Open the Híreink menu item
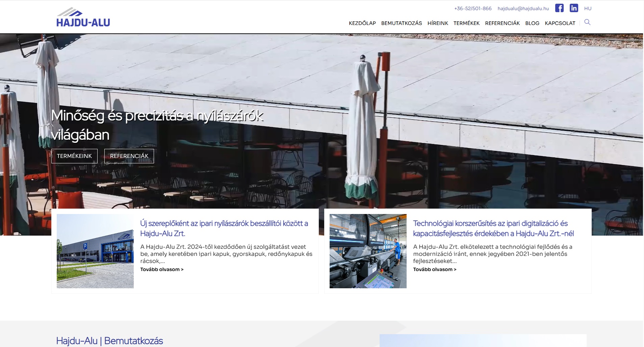 click(x=438, y=23)
